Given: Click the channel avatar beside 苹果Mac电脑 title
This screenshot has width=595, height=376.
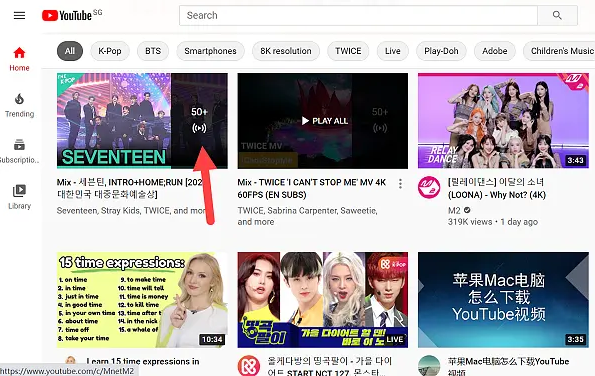Looking at the screenshot, I should point(429,366).
